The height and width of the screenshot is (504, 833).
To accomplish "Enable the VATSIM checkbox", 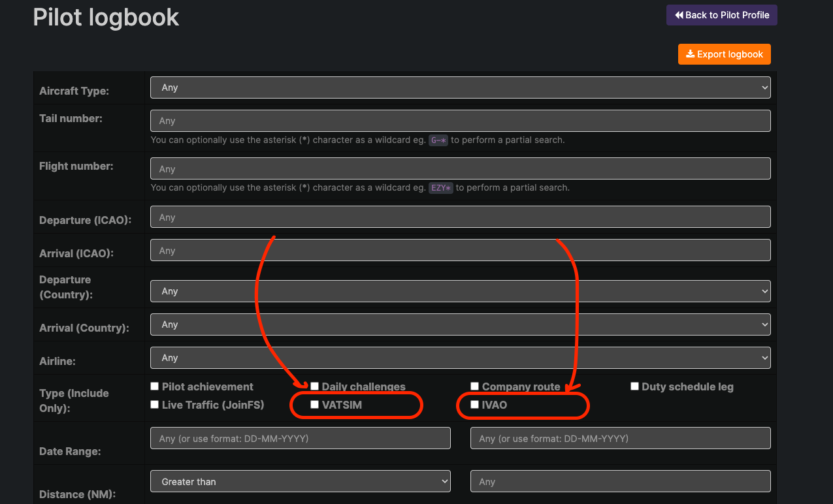I will 314,404.
